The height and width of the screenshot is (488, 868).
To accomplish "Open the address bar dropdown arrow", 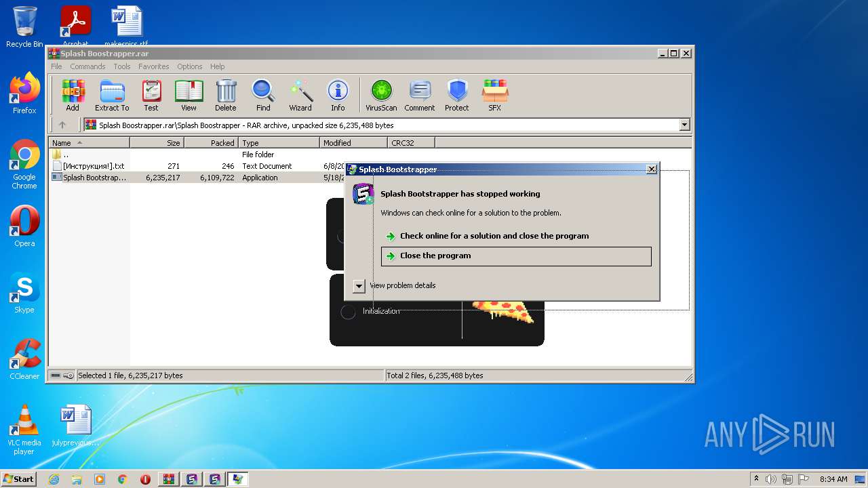I will pyautogui.click(x=684, y=125).
